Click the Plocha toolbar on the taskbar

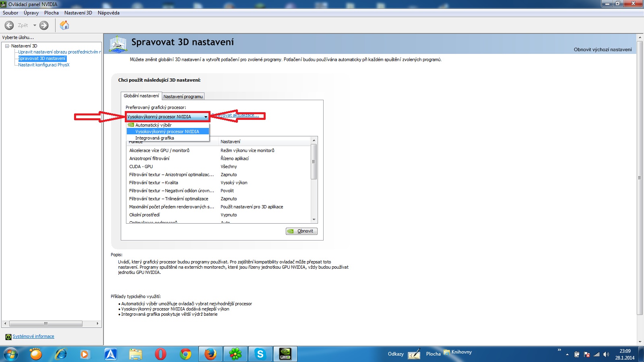[433, 354]
